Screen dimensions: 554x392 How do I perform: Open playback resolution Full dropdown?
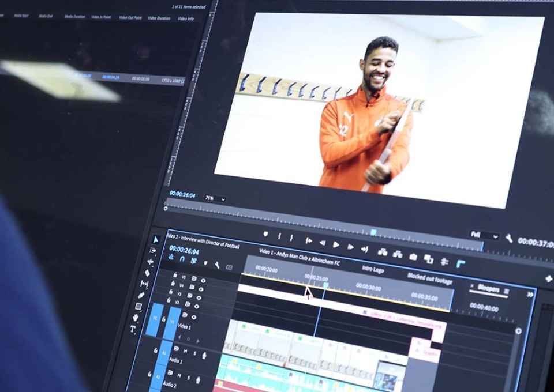(484, 235)
